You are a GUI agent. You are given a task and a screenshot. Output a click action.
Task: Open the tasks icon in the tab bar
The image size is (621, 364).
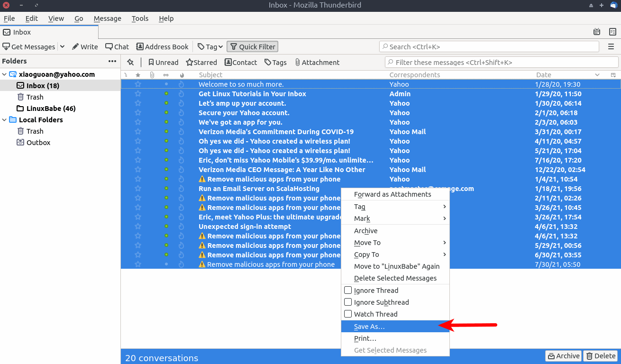point(612,32)
